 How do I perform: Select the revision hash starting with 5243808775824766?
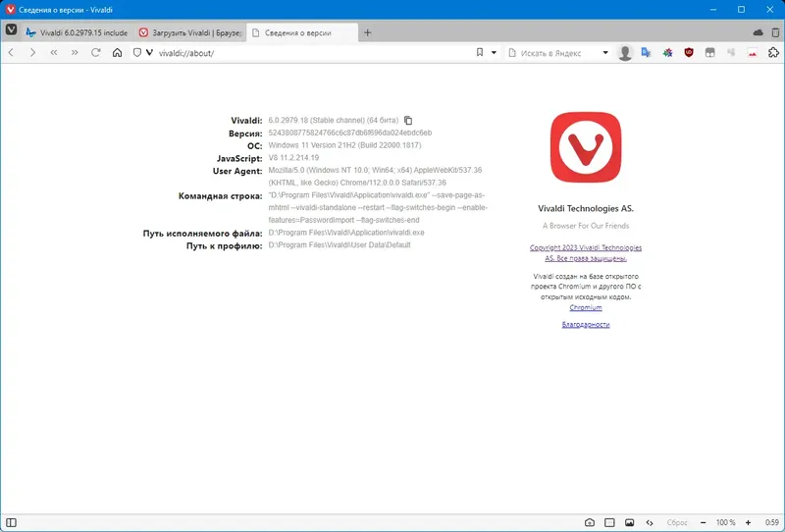click(x=350, y=133)
